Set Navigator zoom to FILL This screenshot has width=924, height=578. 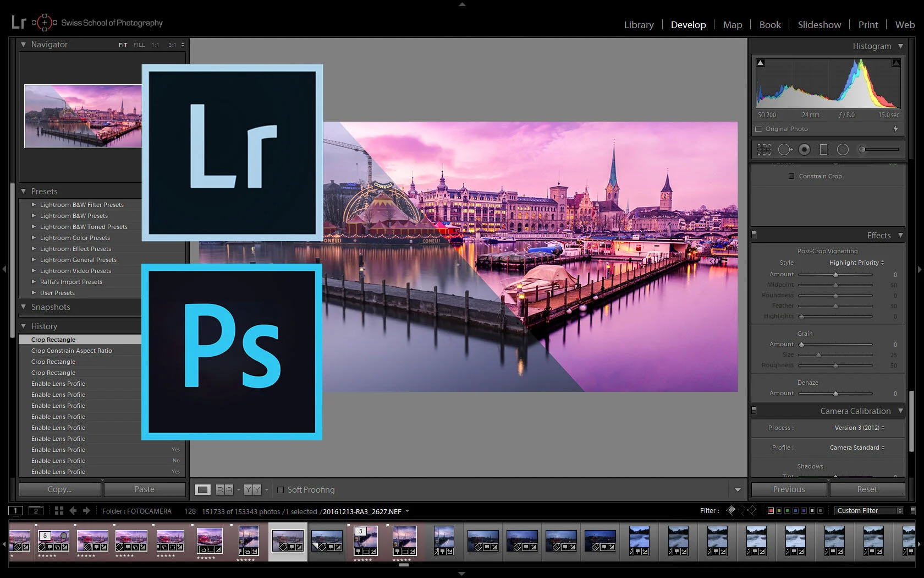point(139,45)
